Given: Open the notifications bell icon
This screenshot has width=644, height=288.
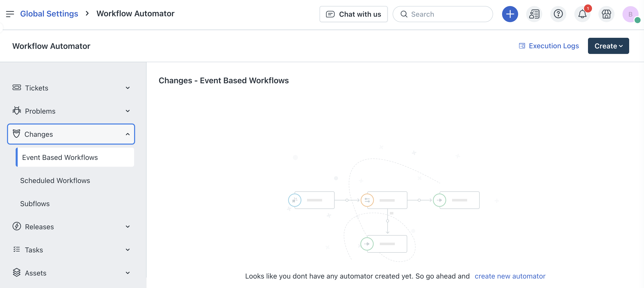Looking at the screenshot, I should (x=582, y=14).
